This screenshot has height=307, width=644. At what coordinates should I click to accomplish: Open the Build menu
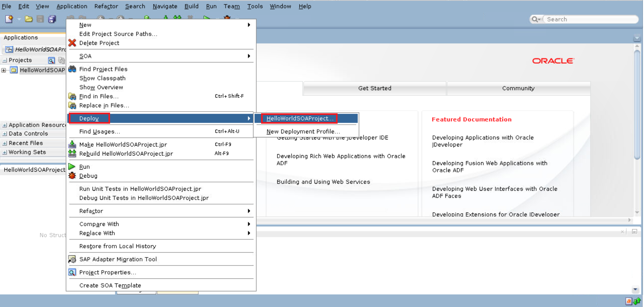click(x=191, y=6)
